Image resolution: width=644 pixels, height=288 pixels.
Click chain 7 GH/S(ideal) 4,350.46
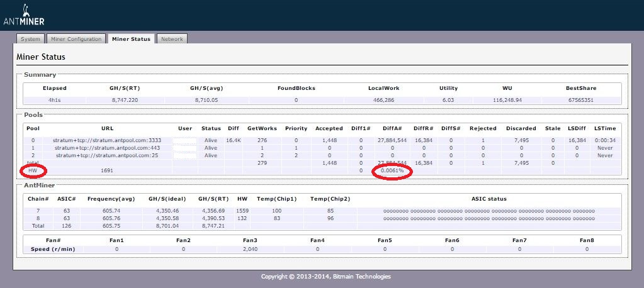point(167,211)
